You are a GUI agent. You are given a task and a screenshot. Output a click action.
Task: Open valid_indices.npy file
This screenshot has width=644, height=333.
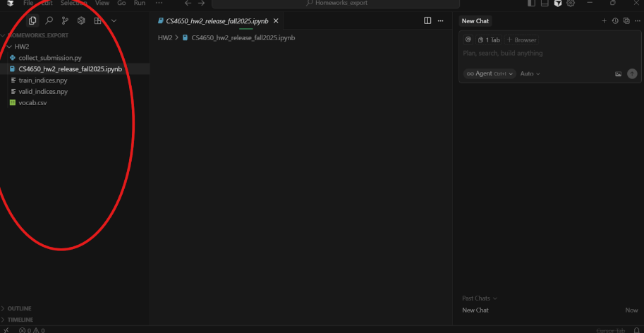pos(43,92)
